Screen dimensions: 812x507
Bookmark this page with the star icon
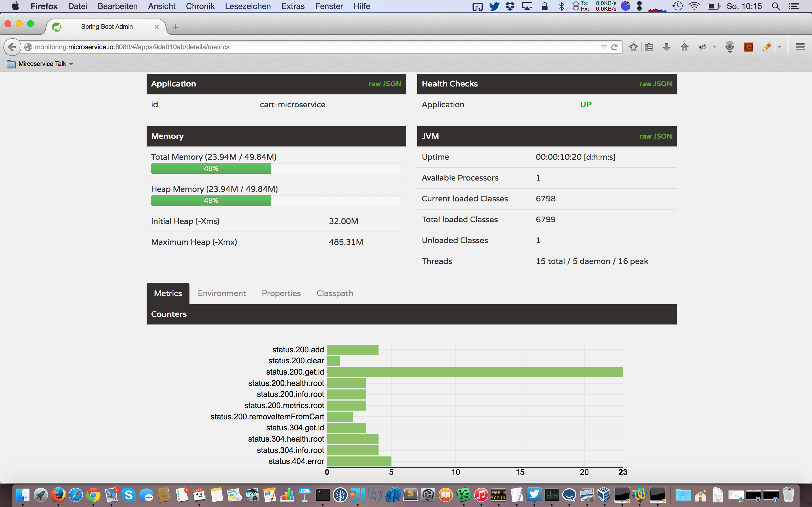(633, 47)
